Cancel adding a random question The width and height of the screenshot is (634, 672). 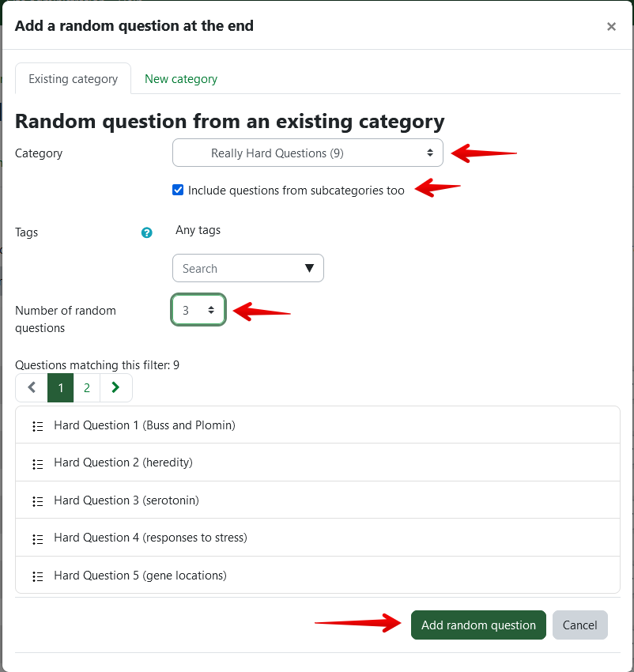click(579, 625)
